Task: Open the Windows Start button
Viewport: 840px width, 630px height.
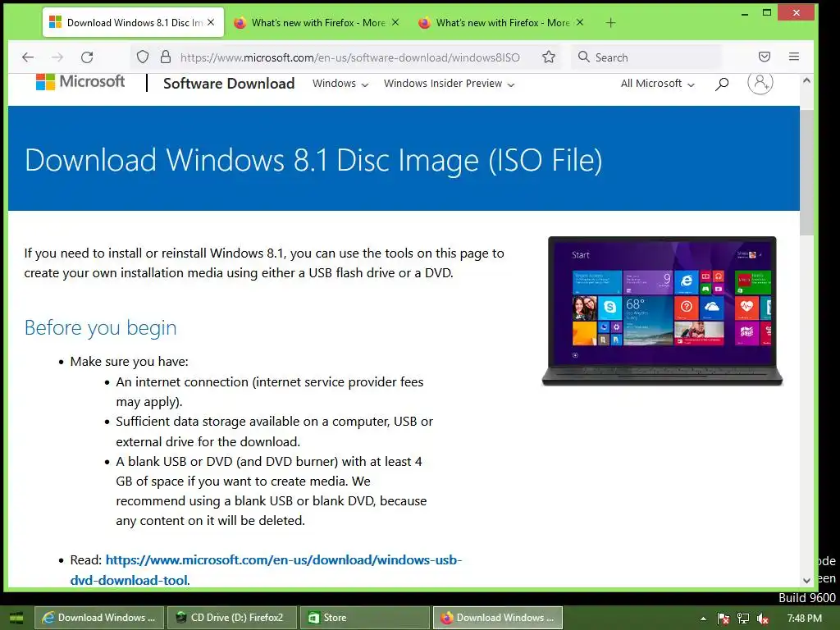Action: click(x=16, y=618)
